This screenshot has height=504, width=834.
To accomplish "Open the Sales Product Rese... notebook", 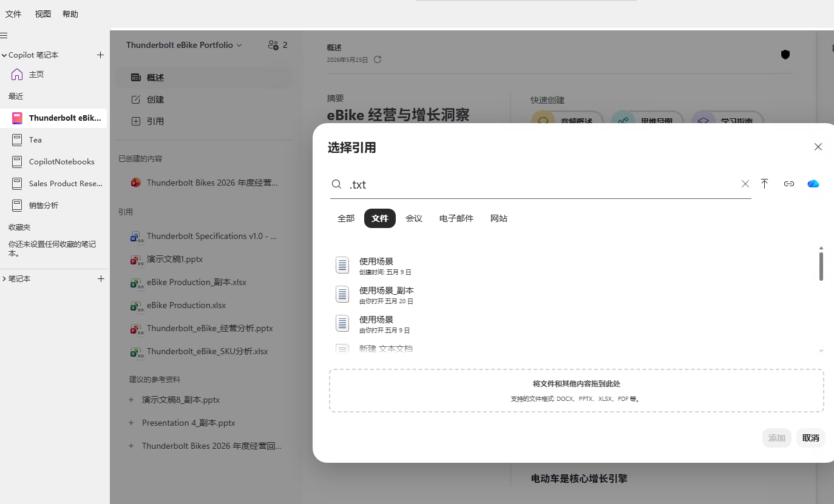I will [53, 184].
